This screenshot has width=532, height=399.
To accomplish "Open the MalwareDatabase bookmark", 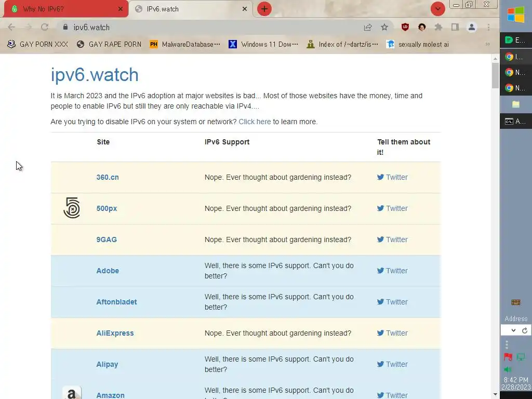I will tap(185, 45).
